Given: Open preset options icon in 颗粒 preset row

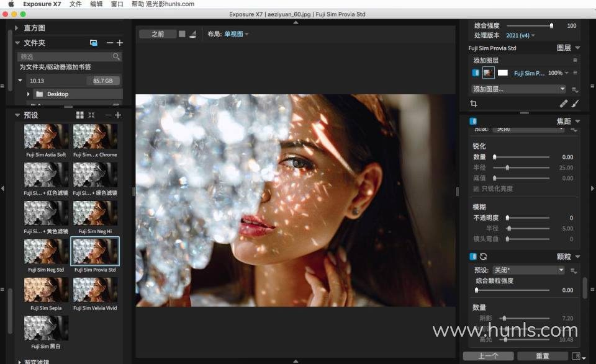Looking at the screenshot, I should pyautogui.click(x=574, y=270).
